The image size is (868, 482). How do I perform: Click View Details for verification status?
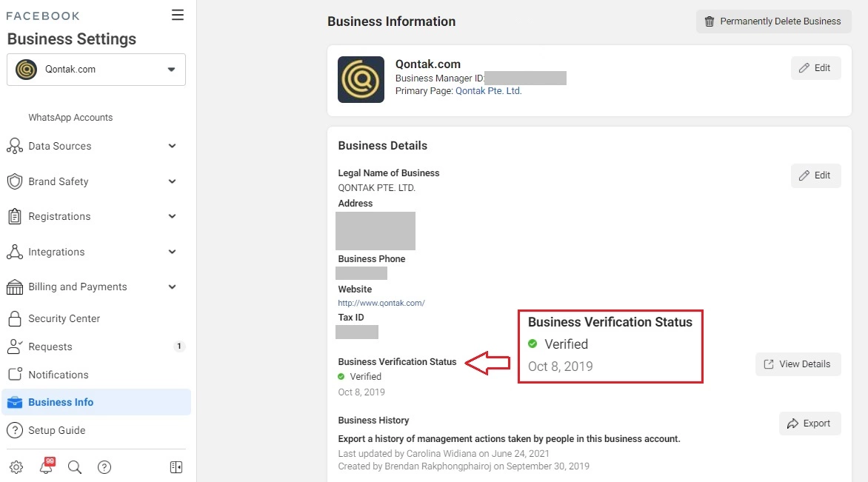[x=798, y=364]
